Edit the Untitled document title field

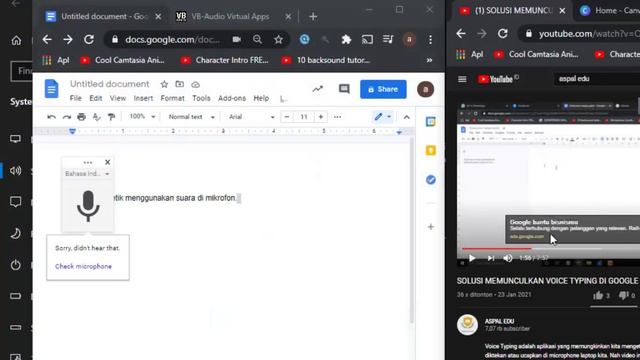[x=109, y=84]
